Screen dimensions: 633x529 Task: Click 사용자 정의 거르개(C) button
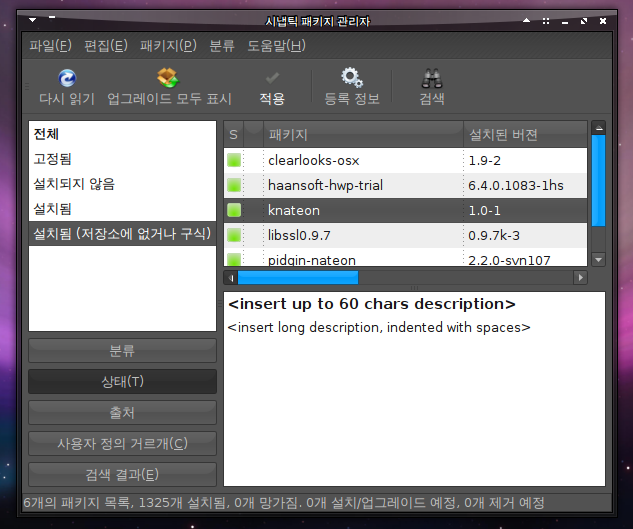tap(122, 444)
